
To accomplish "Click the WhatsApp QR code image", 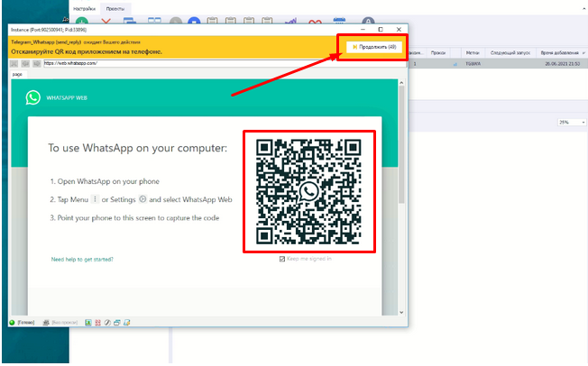I will [x=308, y=191].
